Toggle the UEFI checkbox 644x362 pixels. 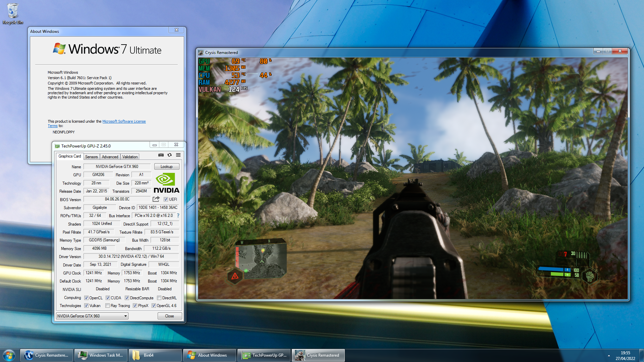(166, 199)
